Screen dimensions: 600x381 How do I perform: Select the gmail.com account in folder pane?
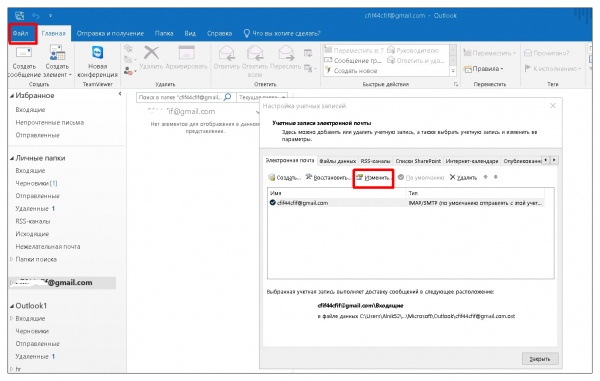62,283
